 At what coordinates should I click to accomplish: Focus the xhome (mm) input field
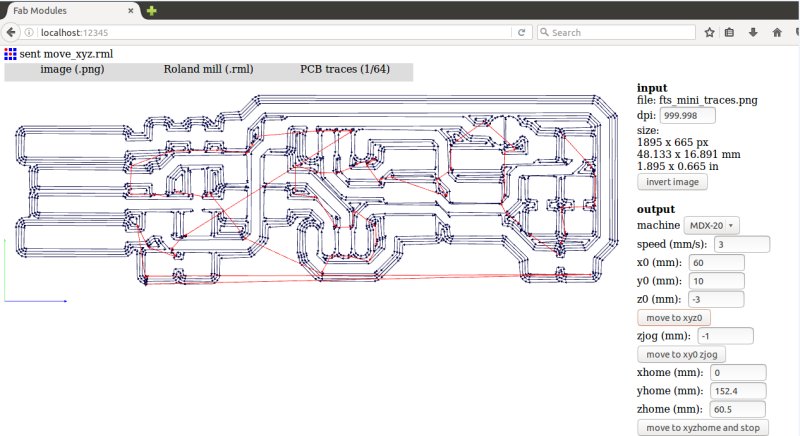[738, 373]
